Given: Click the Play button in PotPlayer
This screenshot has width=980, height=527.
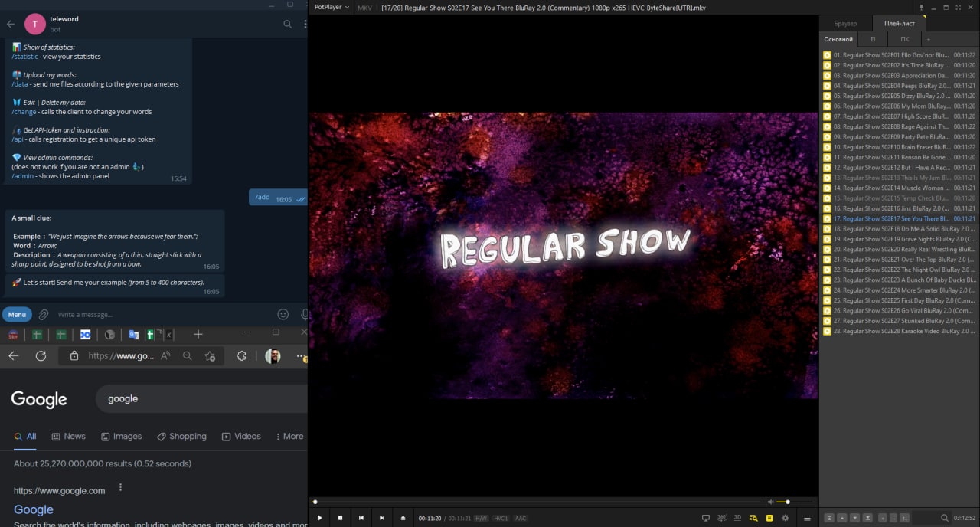Looking at the screenshot, I should pos(319,518).
